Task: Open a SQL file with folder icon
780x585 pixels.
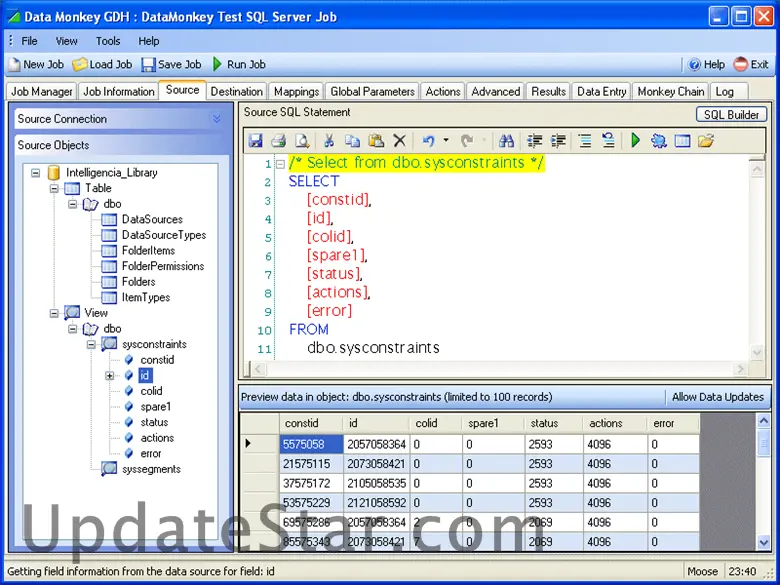Action: click(x=706, y=141)
